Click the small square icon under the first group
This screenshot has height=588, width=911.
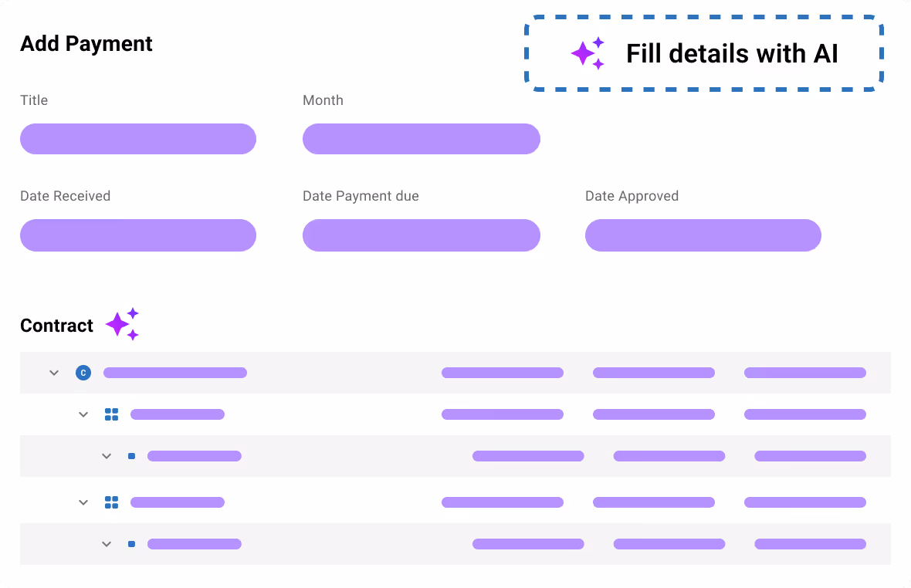[131, 455]
